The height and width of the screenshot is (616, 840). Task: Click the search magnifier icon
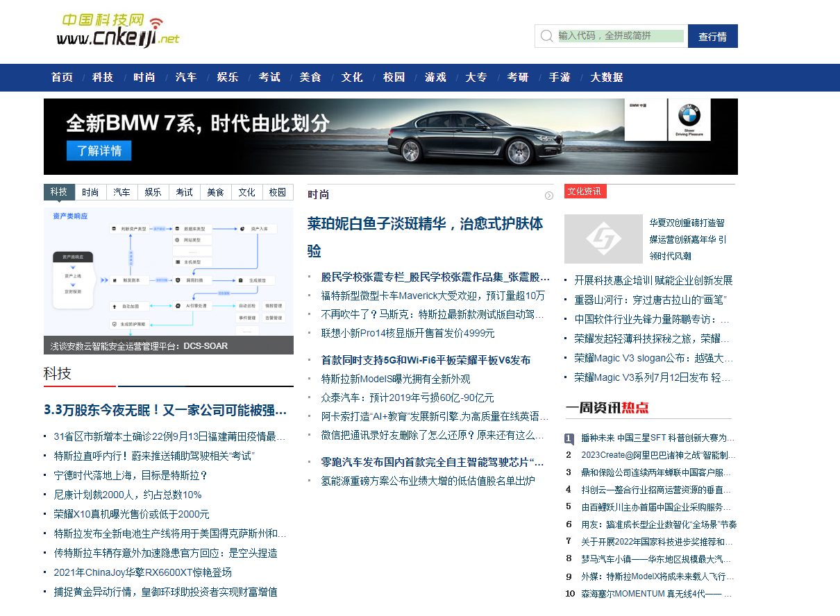[546, 36]
